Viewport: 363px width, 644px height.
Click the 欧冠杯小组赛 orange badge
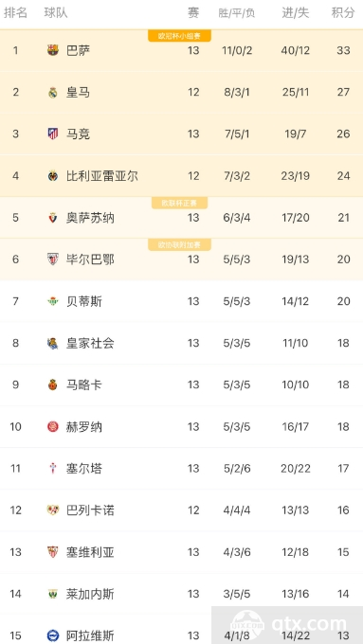180,36
